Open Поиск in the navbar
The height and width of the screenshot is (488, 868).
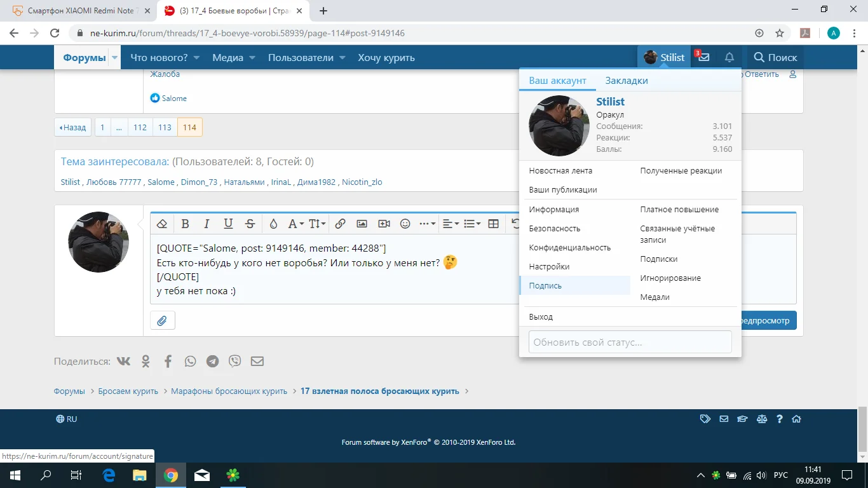[775, 57]
